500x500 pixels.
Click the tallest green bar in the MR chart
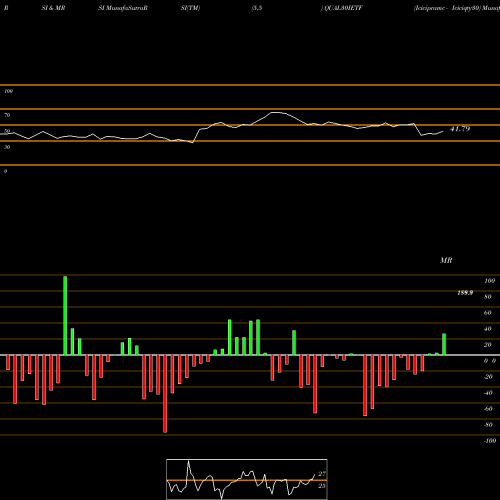point(65,315)
